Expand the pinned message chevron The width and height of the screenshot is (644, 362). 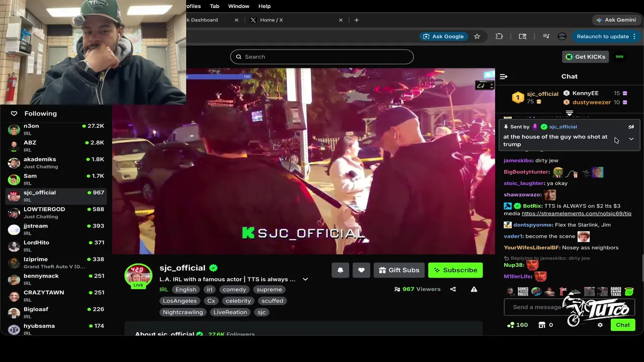click(x=631, y=139)
